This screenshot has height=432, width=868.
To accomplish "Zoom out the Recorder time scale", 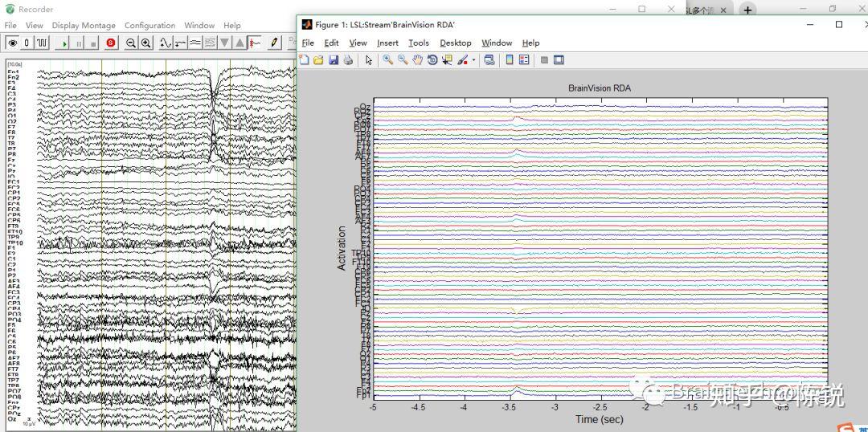I will (x=131, y=43).
